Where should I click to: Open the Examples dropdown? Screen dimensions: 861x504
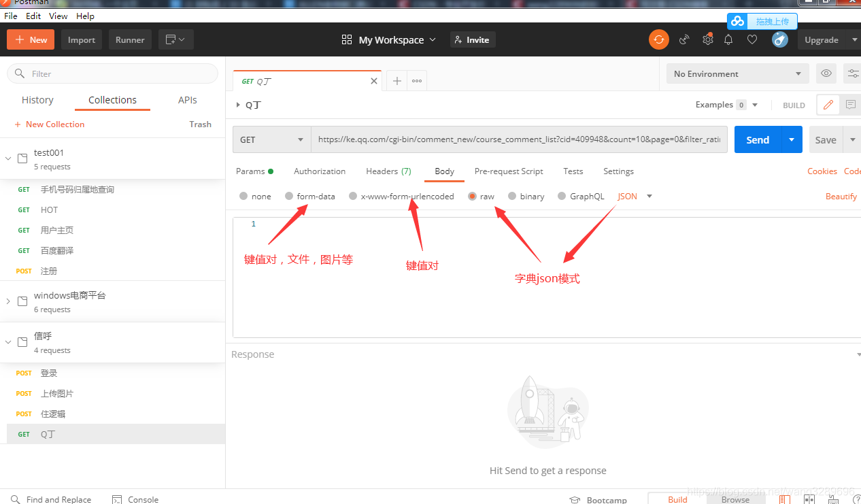pyautogui.click(x=726, y=105)
